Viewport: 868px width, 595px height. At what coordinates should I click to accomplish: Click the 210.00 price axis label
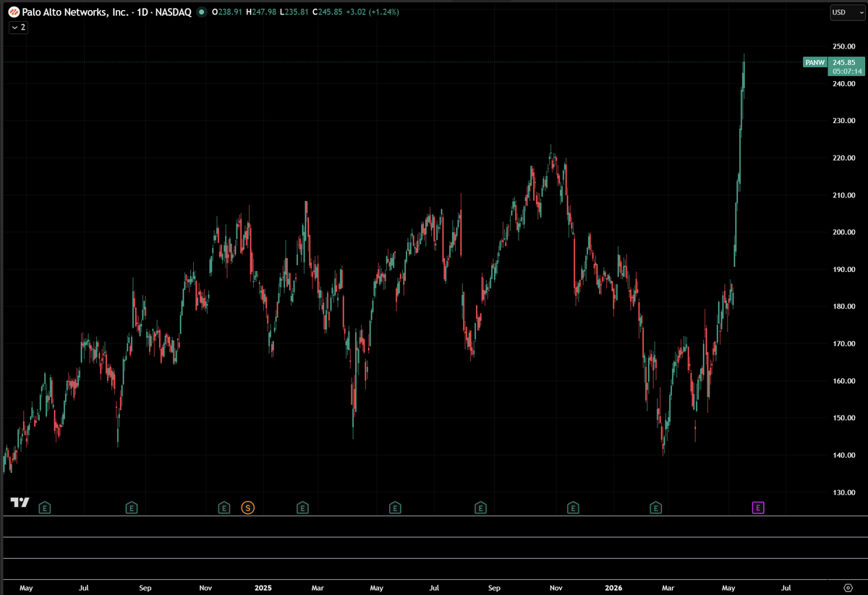click(845, 195)
